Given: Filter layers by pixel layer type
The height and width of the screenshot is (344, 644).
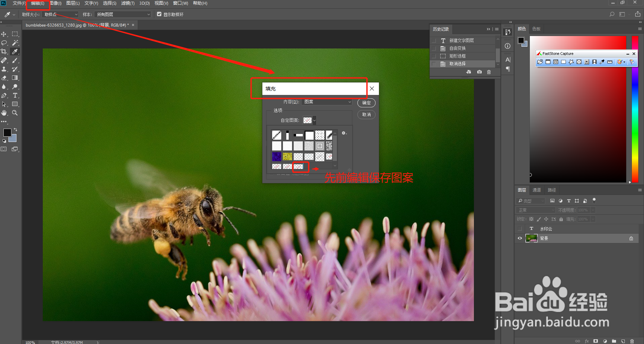Looking at the screenshot, I should (x=552, y=201).
